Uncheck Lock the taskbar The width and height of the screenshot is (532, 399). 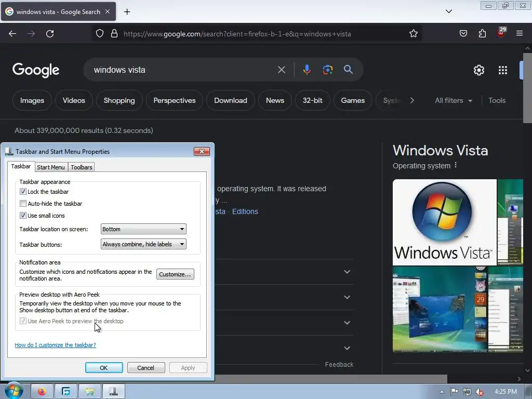[x=23, y=192]
